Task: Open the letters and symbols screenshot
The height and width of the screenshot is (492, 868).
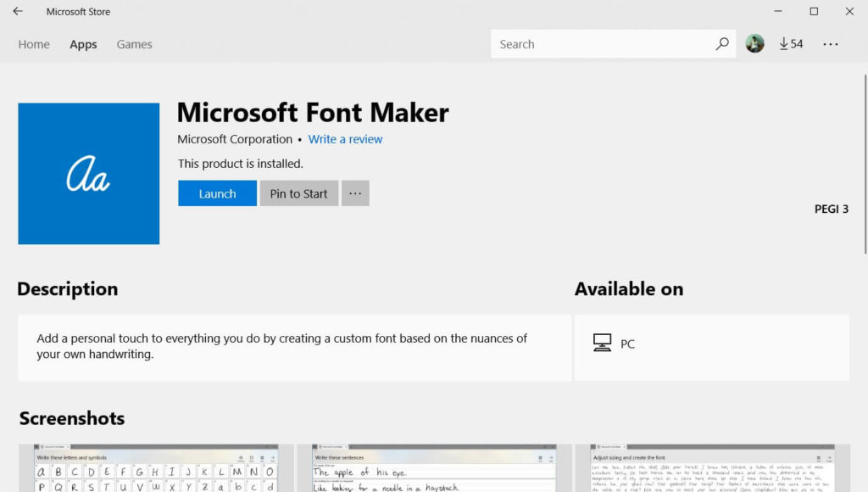Action: pyautogui.click(x=156, y=468)
